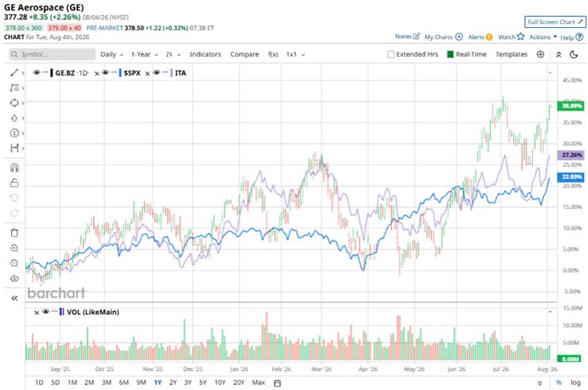Toggle magnet snap mode icon
The width and height of the screenshot is (588, 390).
[x=14, y=167]
